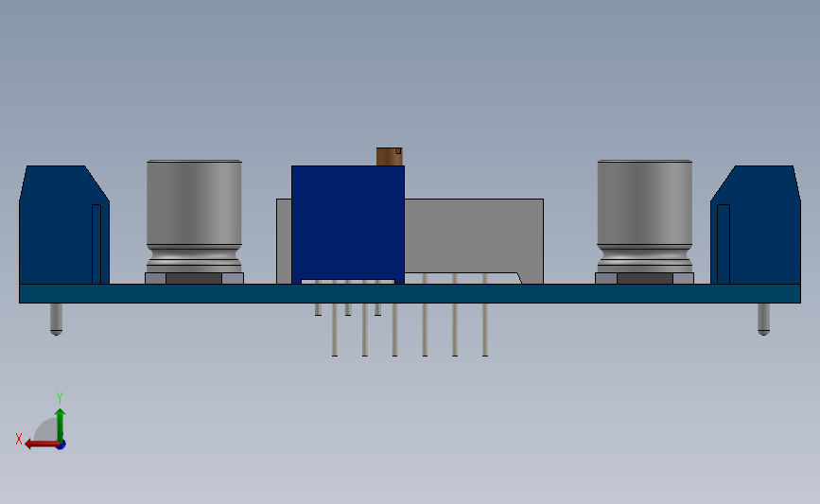This screenshot has width=820, height=504.
Task: Select the right terminal pin under the board
Action: (763, 319)
